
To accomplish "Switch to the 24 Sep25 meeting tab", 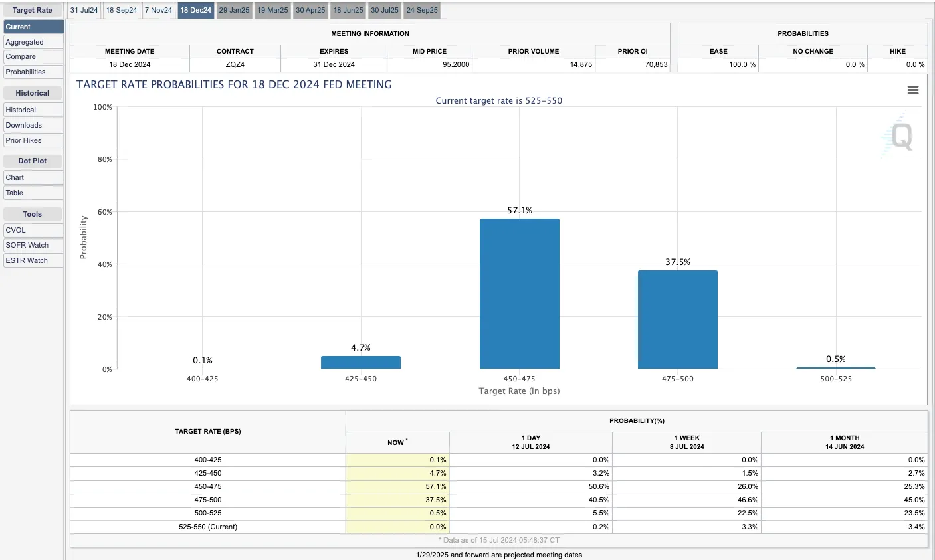I will [422, 10].
